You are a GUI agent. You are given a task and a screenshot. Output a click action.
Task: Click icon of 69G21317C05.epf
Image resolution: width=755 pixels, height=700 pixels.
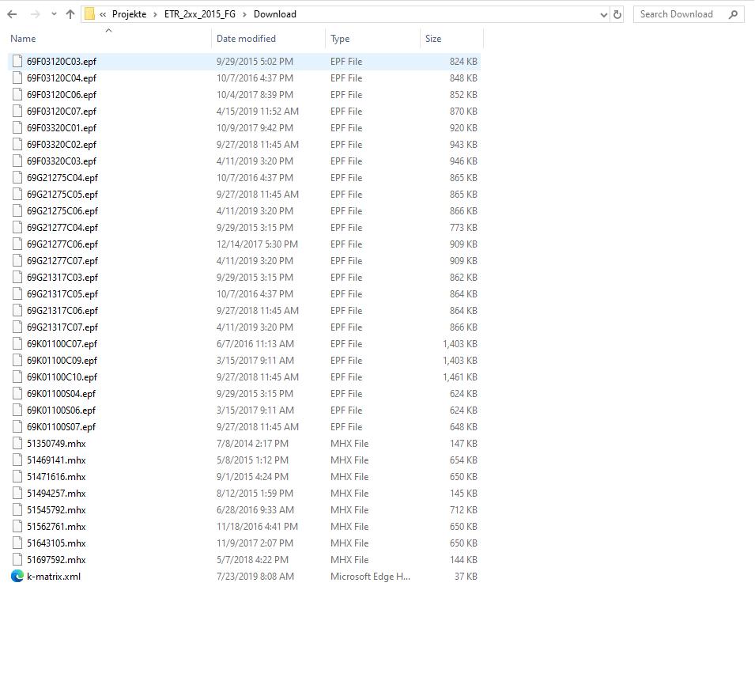tap(17, 294)
